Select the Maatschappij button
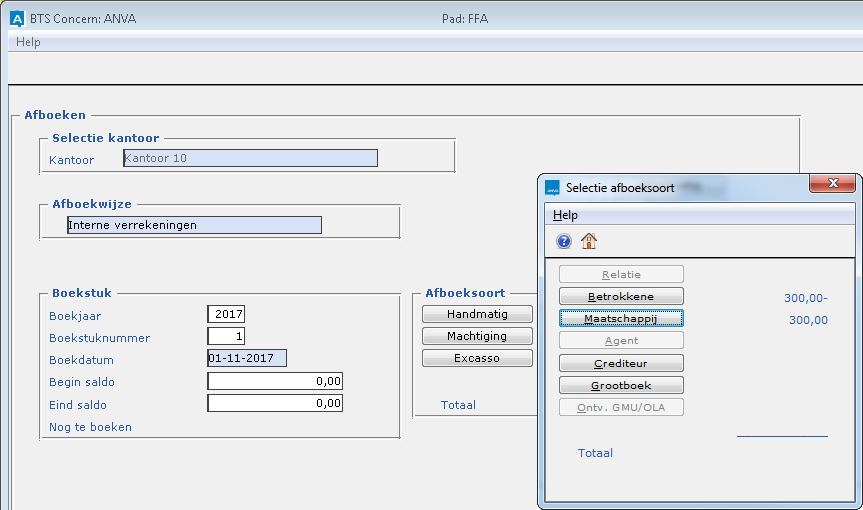863x510 pixels. [x=621, y=318]
